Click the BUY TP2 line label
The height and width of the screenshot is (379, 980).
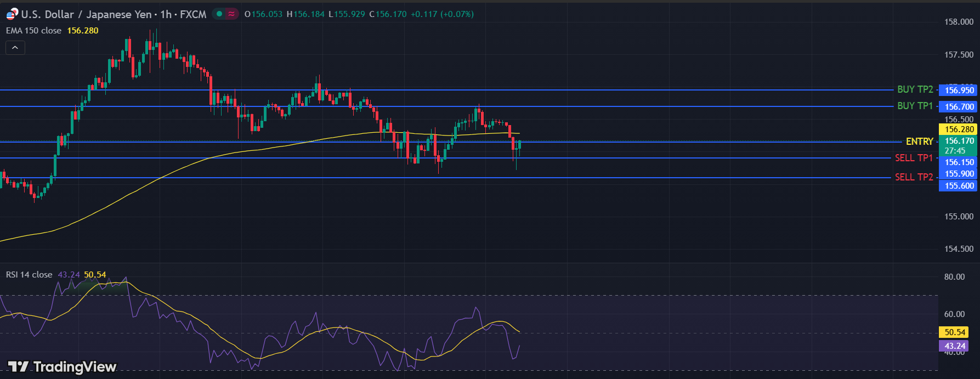click(x=915, y=89)
